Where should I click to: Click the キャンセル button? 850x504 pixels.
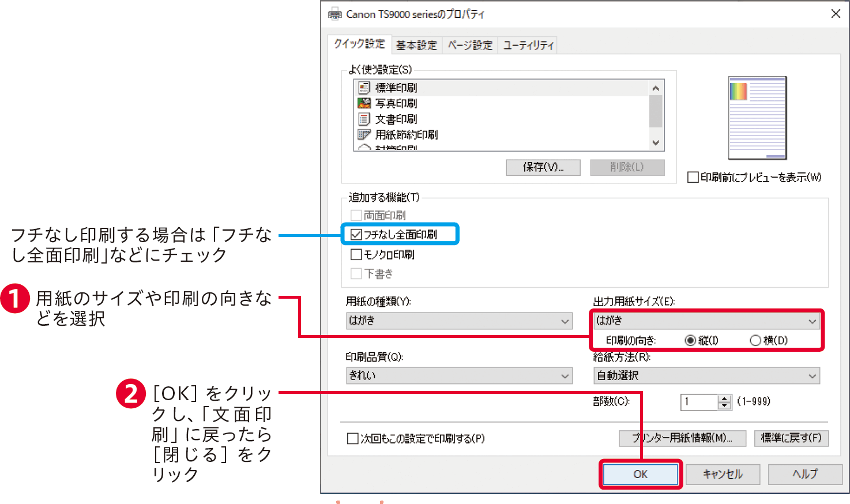click(723, 474)
